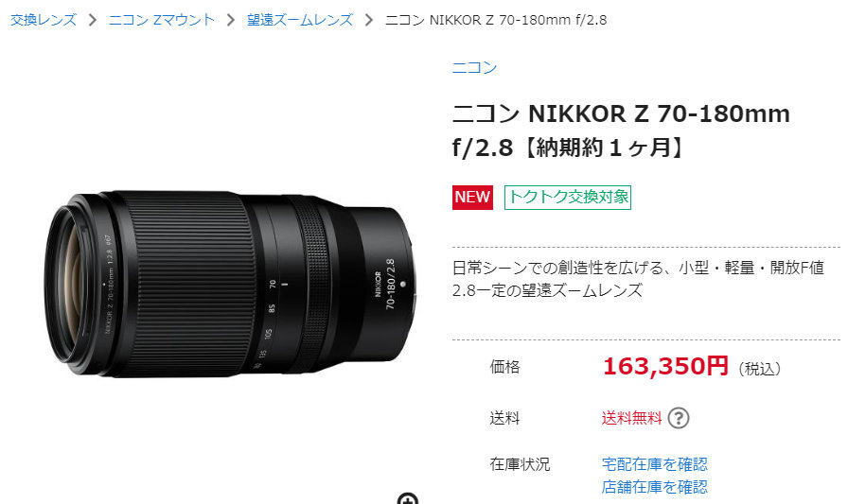This screenshot has width=848, height=504.
Task: Click the product description about 望遠ズームレンズ
Action: pyautogui.click(x=638, y=279)
